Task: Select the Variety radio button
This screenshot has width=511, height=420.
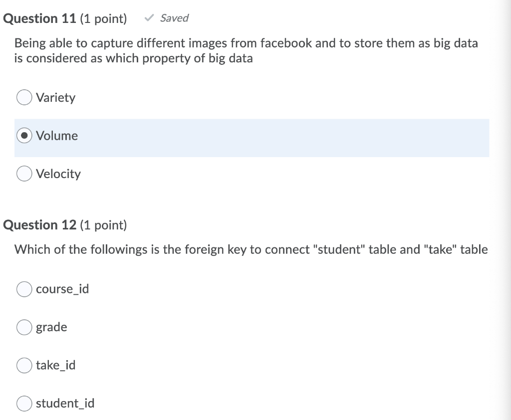Action: 24,97
